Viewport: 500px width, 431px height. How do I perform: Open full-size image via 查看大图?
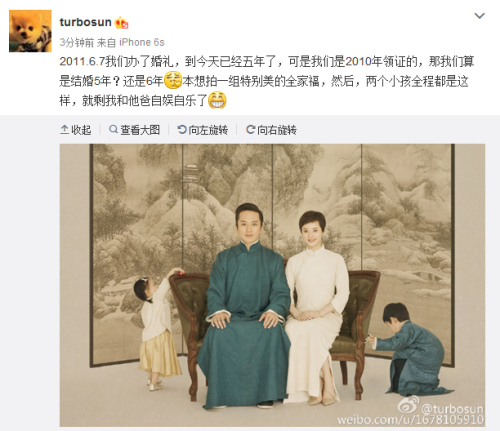pyautogui.click(x=135, y=130)
